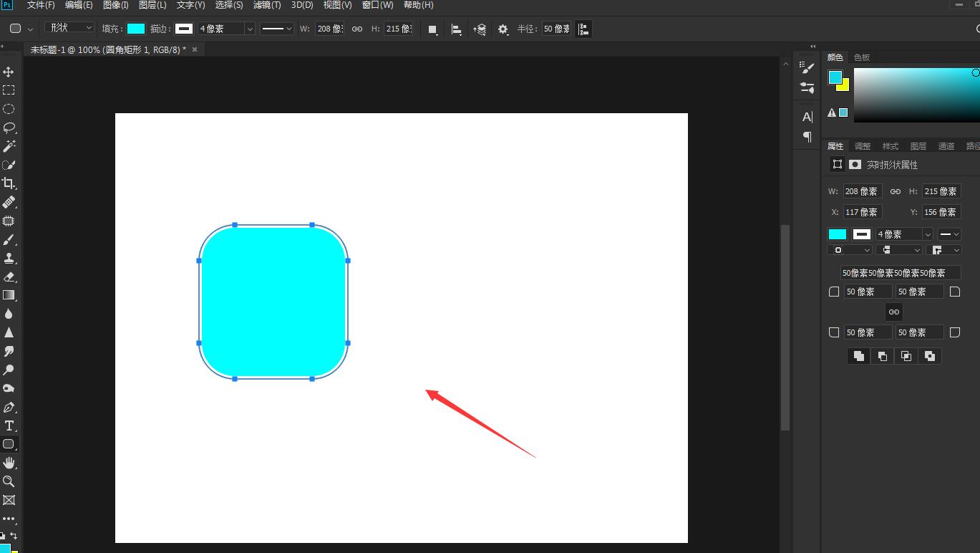Screen dimensions: 980x553
Task: Click the combine shapes button in Properties
Action: click(x=858, y=356)
